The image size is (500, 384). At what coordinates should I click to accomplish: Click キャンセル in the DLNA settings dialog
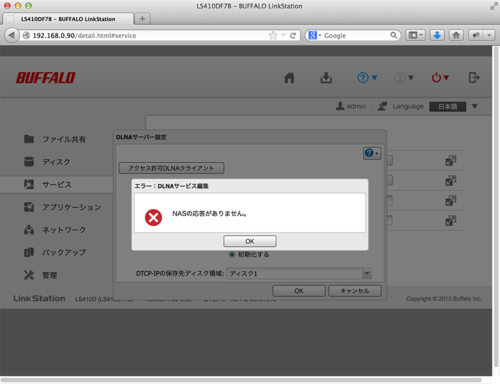pyautogui.click(x=355, y=291)
